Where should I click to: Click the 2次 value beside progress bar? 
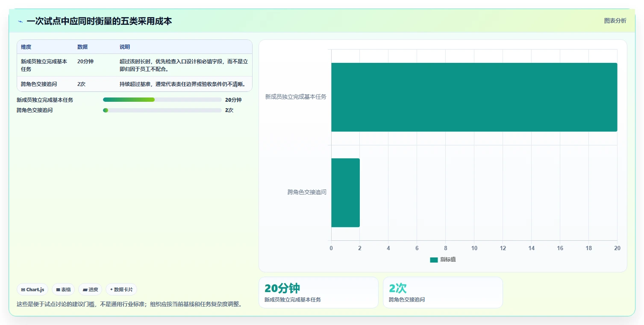pos(229,110)
